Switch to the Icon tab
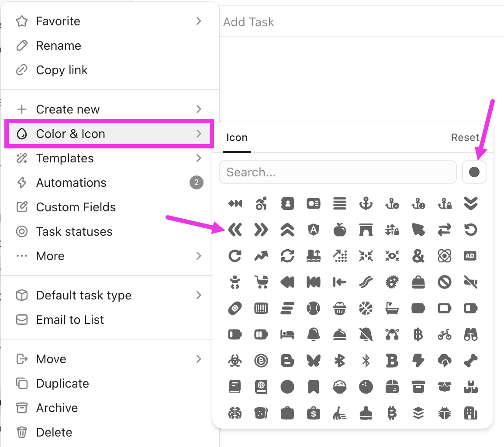The width and height of the screenshot is (504, 447). coord(237,138)
